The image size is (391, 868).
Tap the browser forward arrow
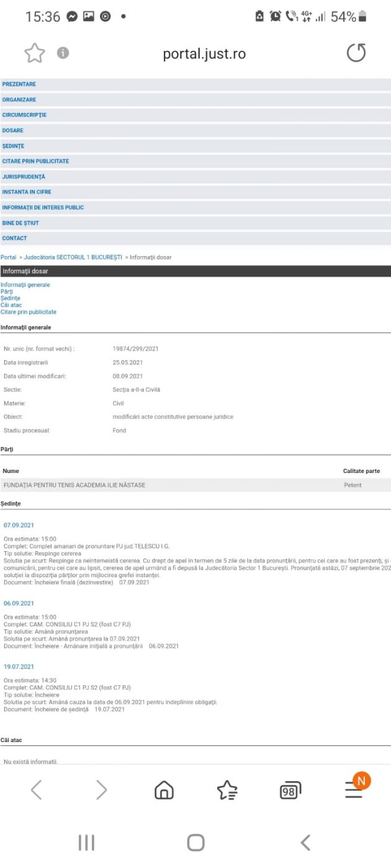point(101,789)
